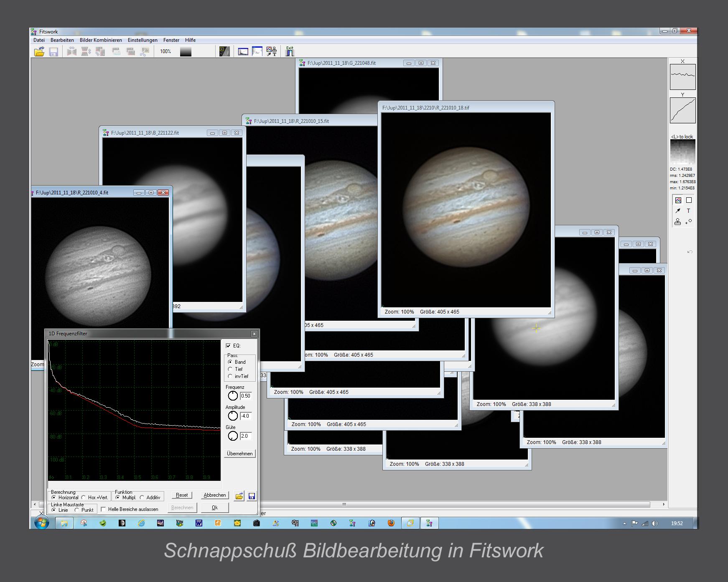Open the Einstellungen menu
Screen dimensions: 728x582
[x=143, y=40]
